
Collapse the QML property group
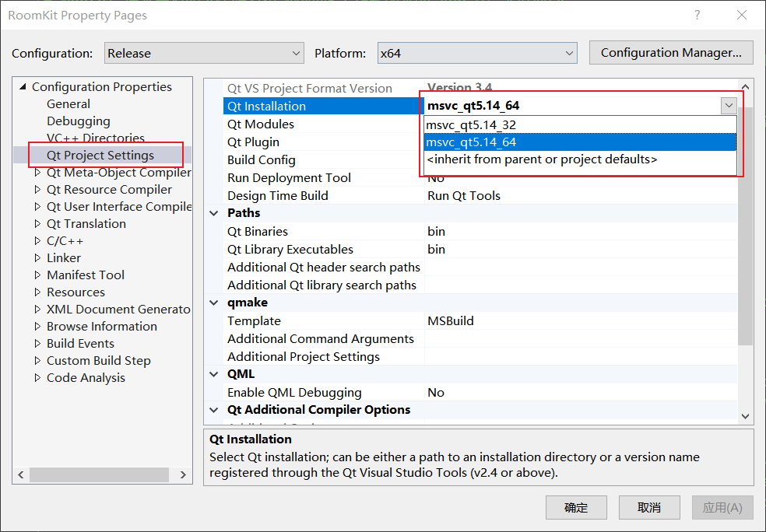coord(214,374)
